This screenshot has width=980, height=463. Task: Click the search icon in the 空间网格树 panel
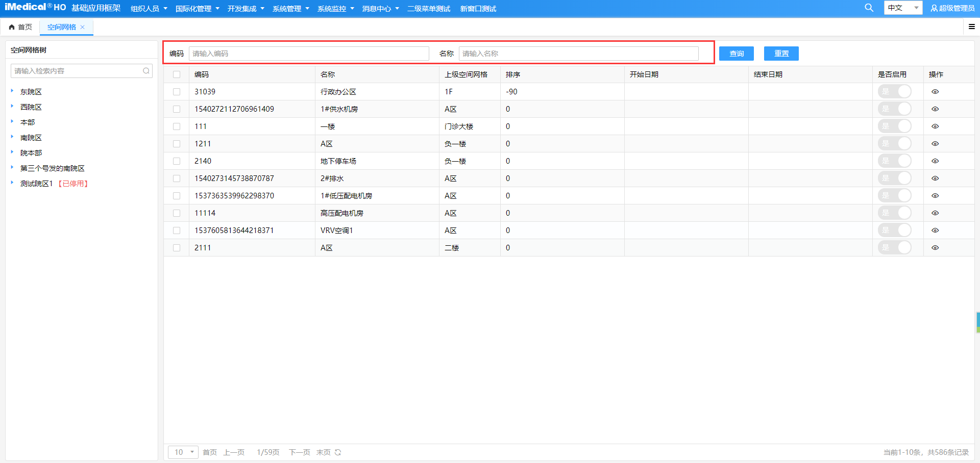point(146,70)
